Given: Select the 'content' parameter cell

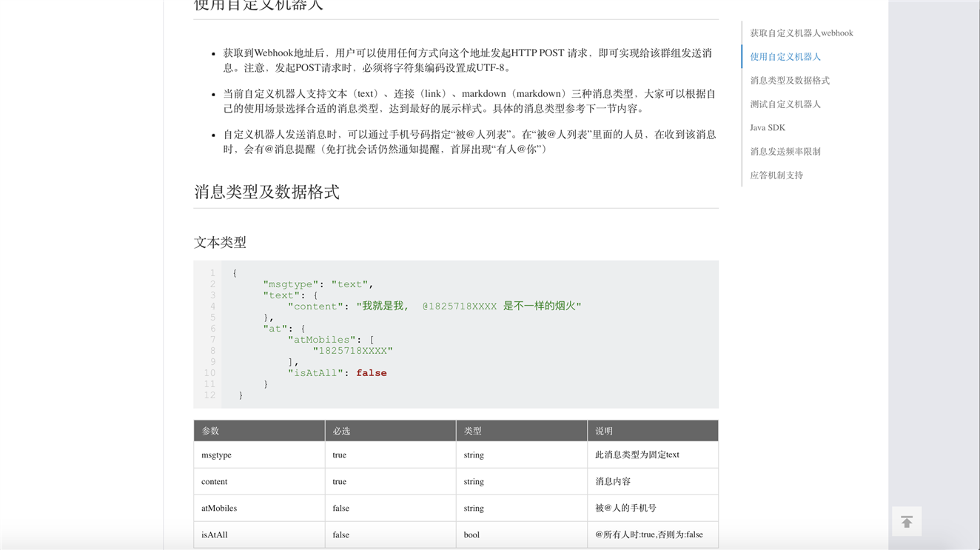Looking at the screenshot, I should (x=259, y=482).
